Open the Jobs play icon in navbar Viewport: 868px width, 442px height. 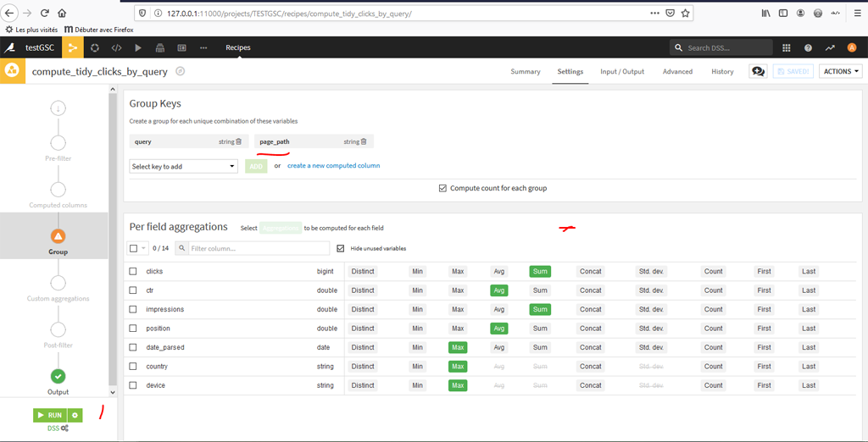[138, 48]
